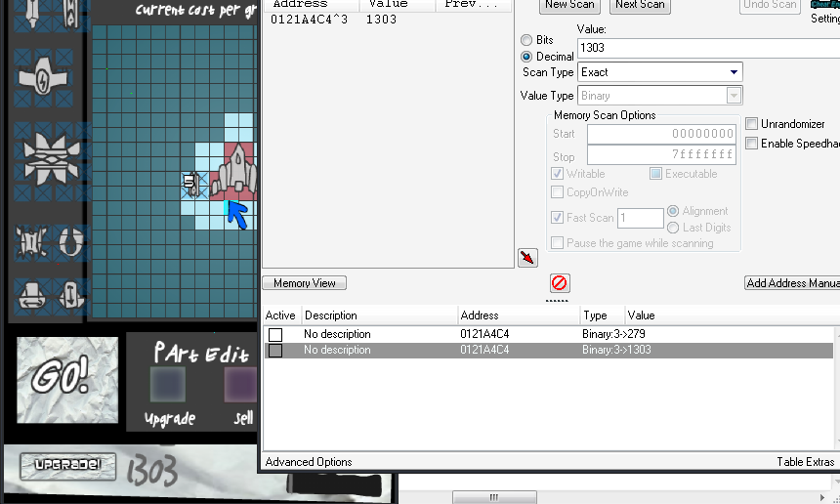Click Advanced Options at the bottom
The image size is (840, 504).
point(309,462)
